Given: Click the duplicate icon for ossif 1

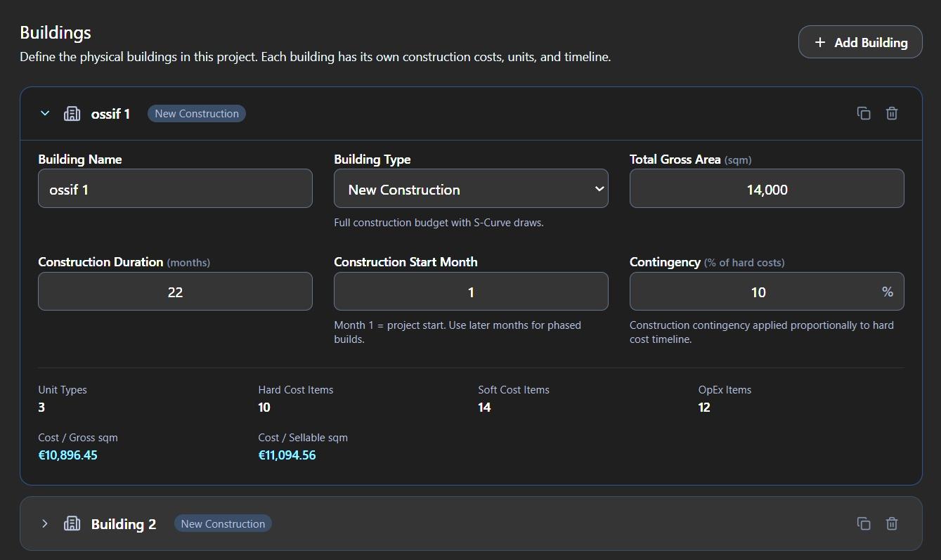Looking at the screenshot, I should coord(864,113).
